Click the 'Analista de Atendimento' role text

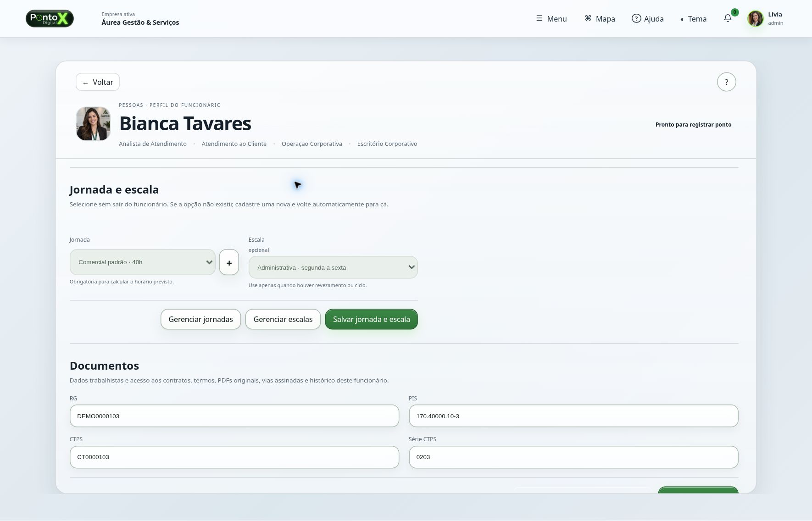(x=153, y=144)
